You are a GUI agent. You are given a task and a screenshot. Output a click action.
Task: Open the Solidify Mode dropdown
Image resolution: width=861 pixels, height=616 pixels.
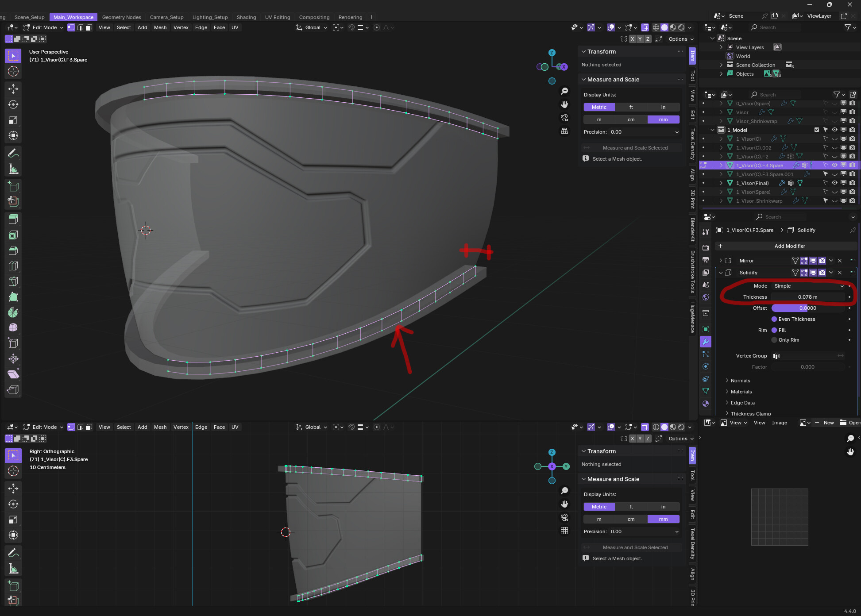coord(809,286)
